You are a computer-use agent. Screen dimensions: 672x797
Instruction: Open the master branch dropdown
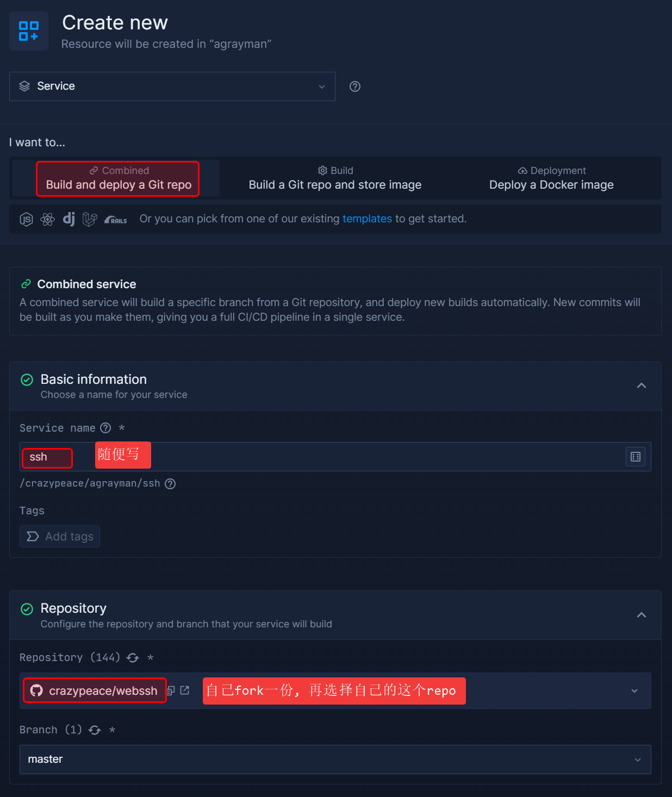point(335,759)
